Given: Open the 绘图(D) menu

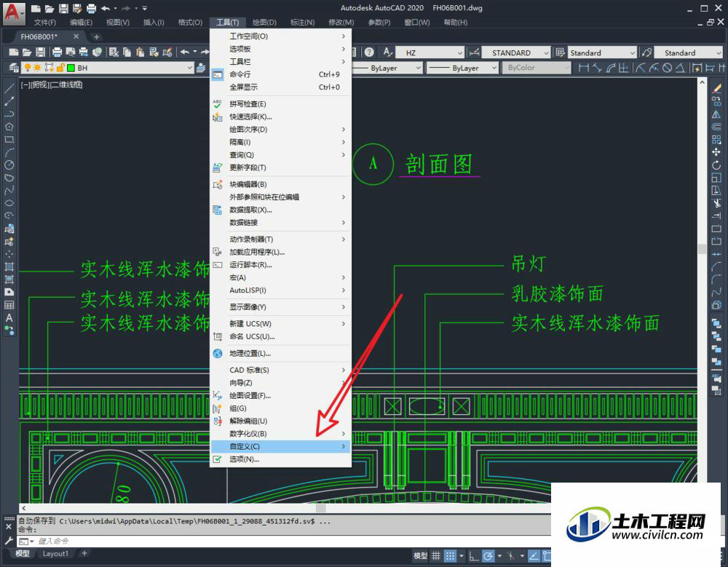Looking at the screenshot, I should click(265, 23).
